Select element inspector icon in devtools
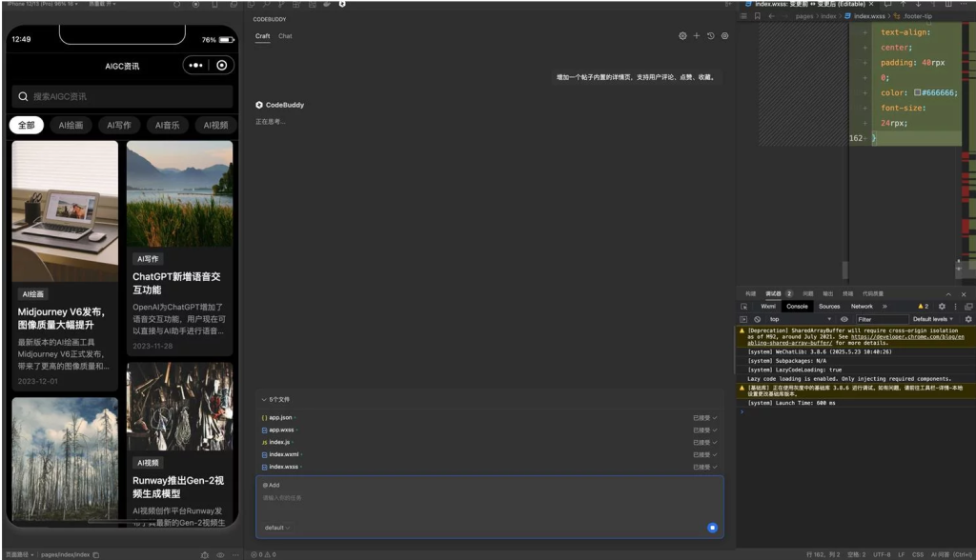 click(x=743, y=306)
